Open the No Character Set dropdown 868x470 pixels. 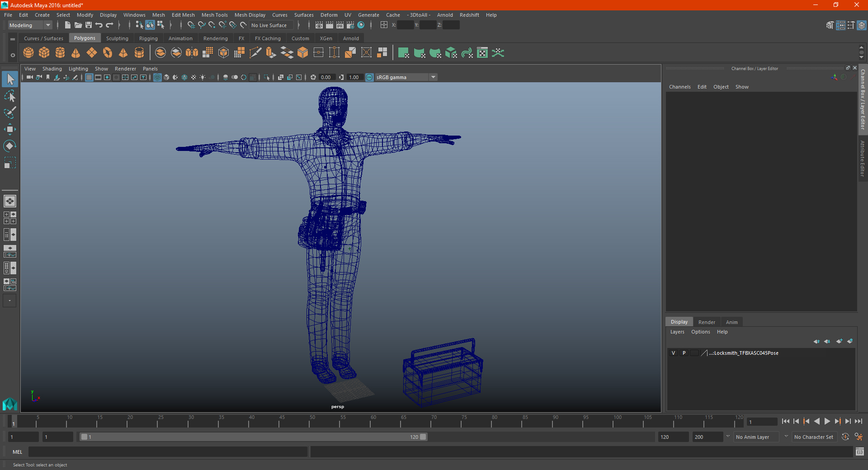(x=815, y=437)
